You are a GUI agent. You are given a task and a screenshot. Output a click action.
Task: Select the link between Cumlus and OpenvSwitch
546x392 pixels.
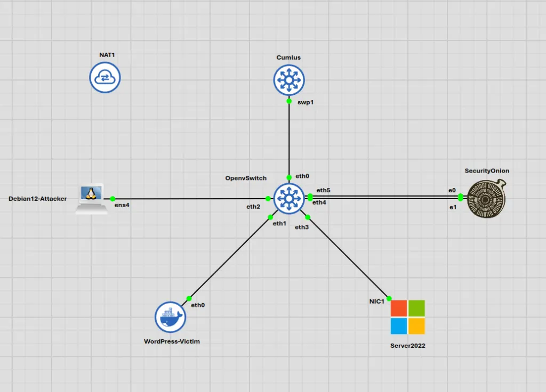(289, 139)
